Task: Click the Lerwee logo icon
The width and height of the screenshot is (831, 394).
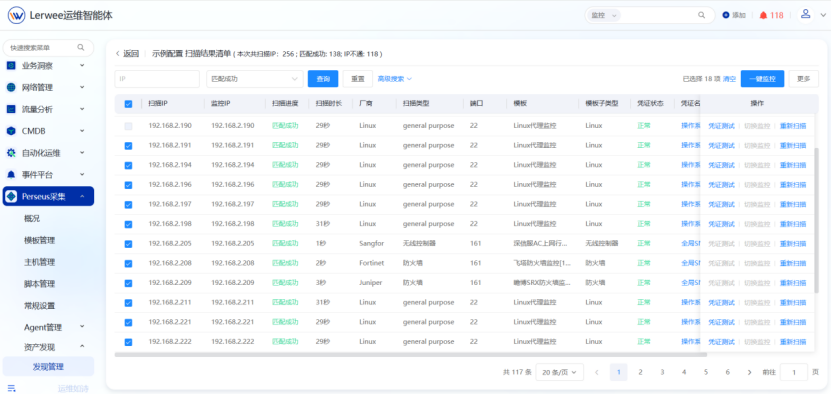Action: pos(16,15)
